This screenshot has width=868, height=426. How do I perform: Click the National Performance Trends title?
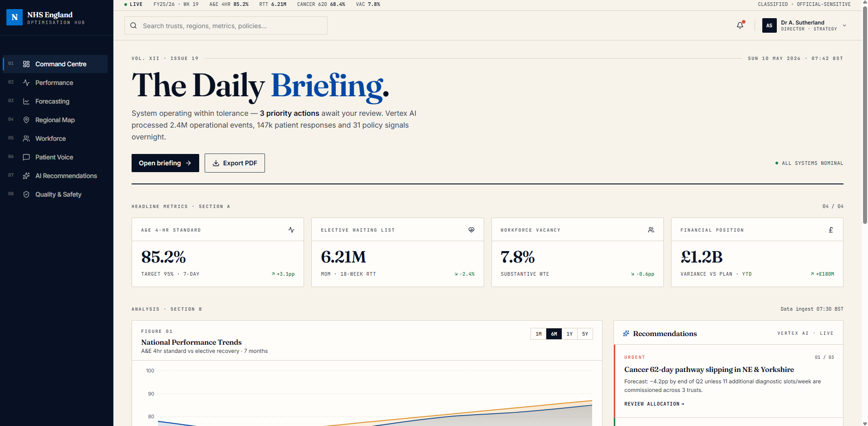coord(191,342)
